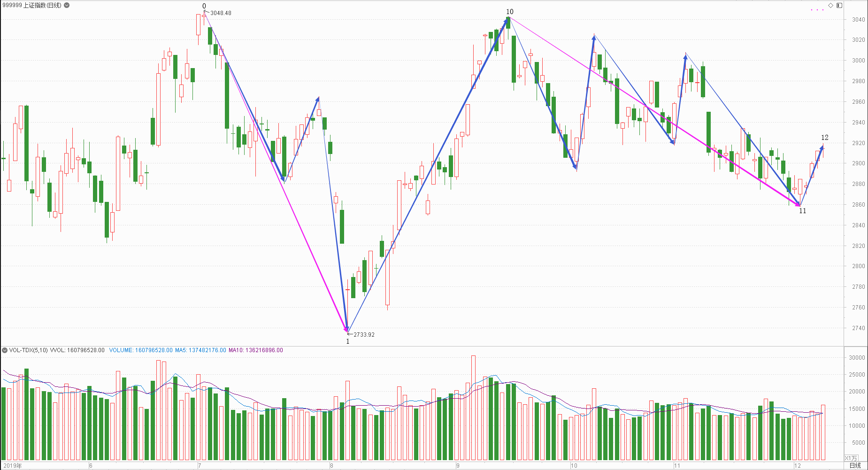Open the 上证指数 chart dropdown arrow
This screenshot has height=470, width=868.
click(67, 5)
